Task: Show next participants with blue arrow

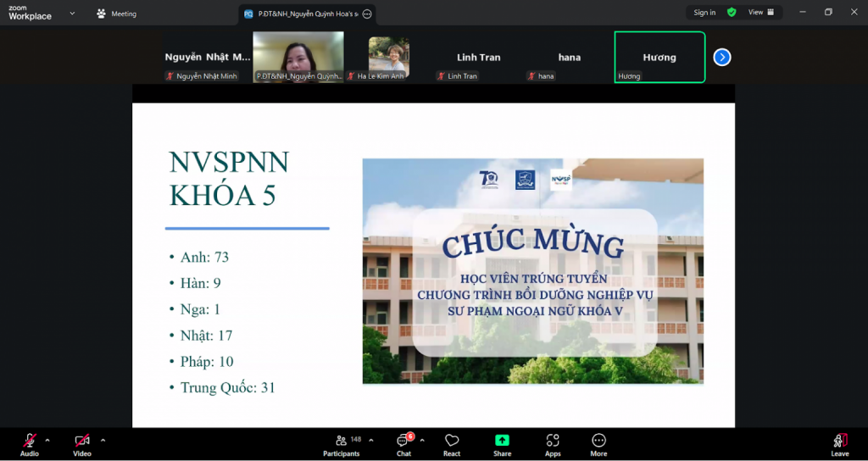Action: click(721, 58)
